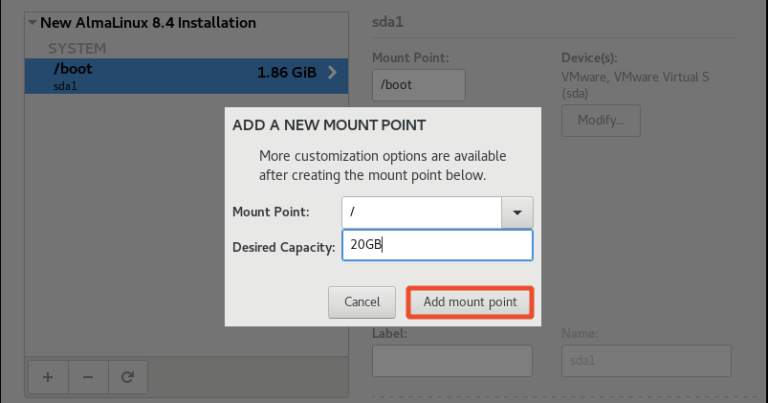Click the SYSTEM section heading
The height and width of the screenshot is (403, 768).
77,48
